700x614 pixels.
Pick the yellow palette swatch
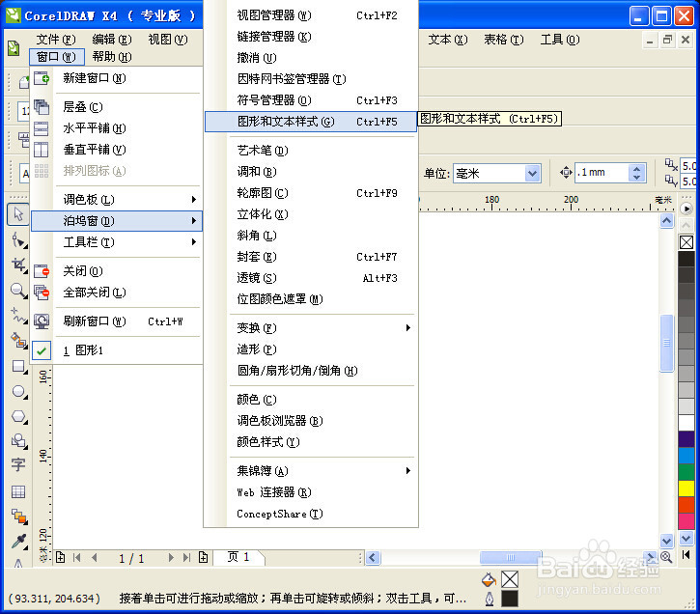click(686, 488)
